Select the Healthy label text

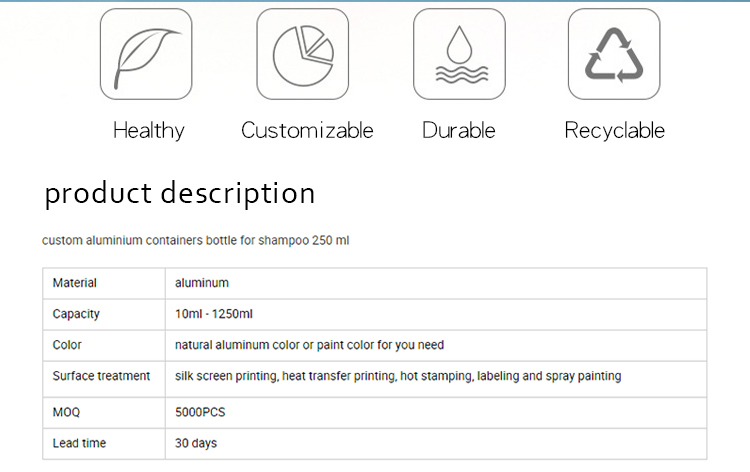(149, 131)
